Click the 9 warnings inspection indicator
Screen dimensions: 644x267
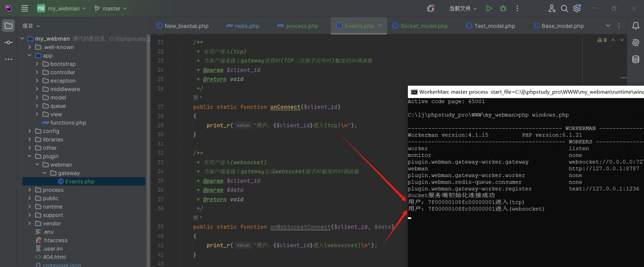point(602,40)
